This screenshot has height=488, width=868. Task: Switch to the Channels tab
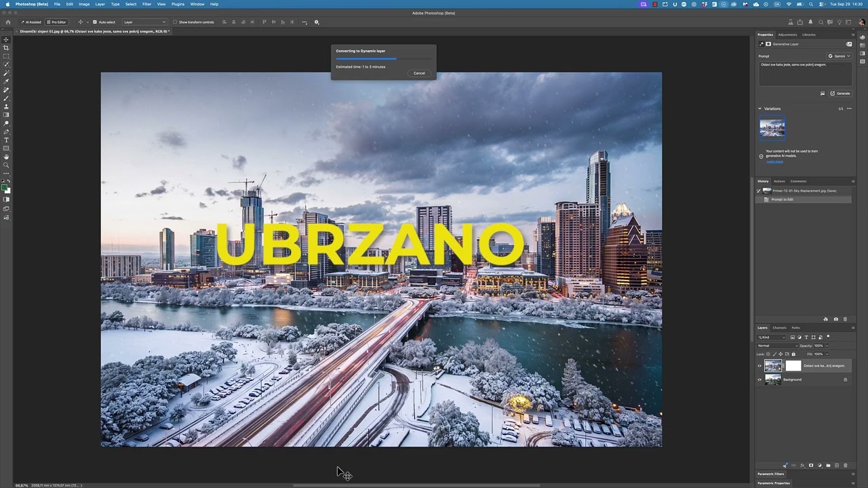(779, 328)
